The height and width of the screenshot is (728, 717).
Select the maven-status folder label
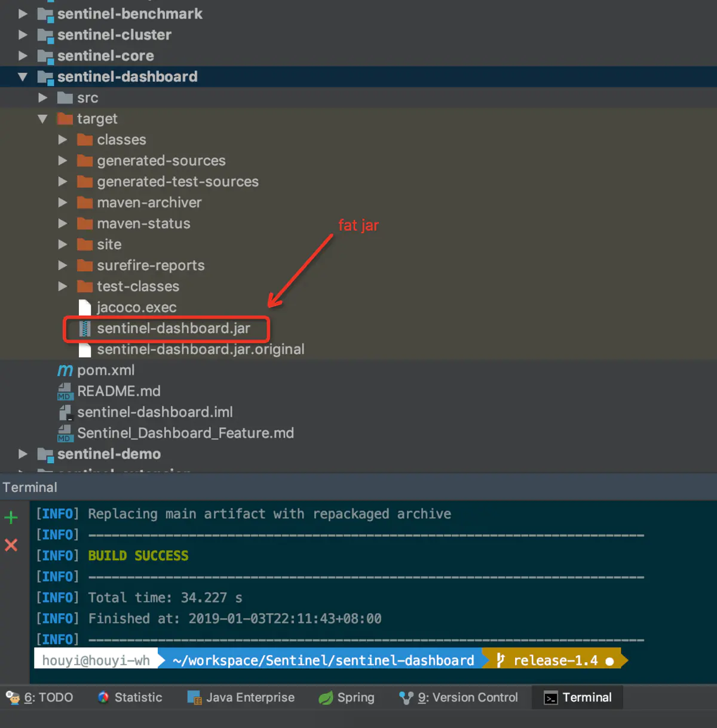pyautogui.click(x=143, y=224)
